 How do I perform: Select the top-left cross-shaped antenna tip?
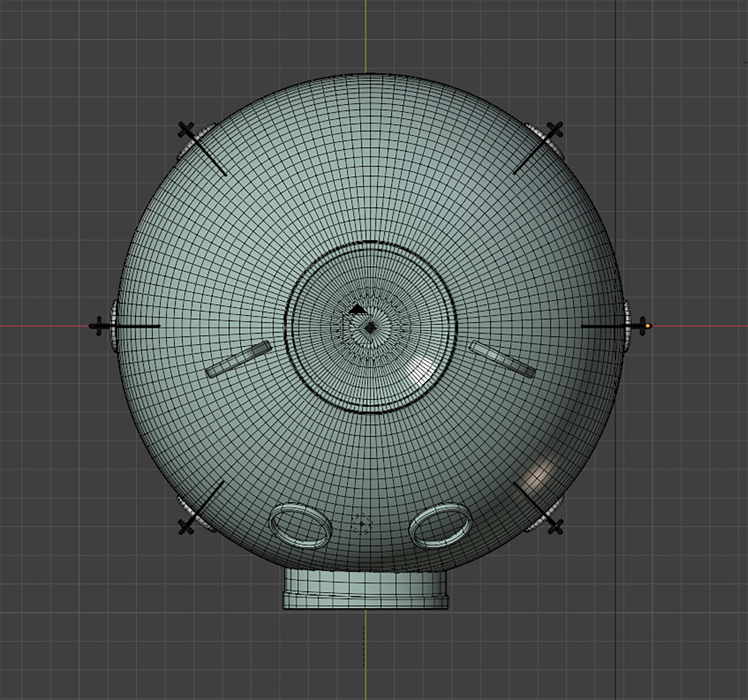[186, 130]
